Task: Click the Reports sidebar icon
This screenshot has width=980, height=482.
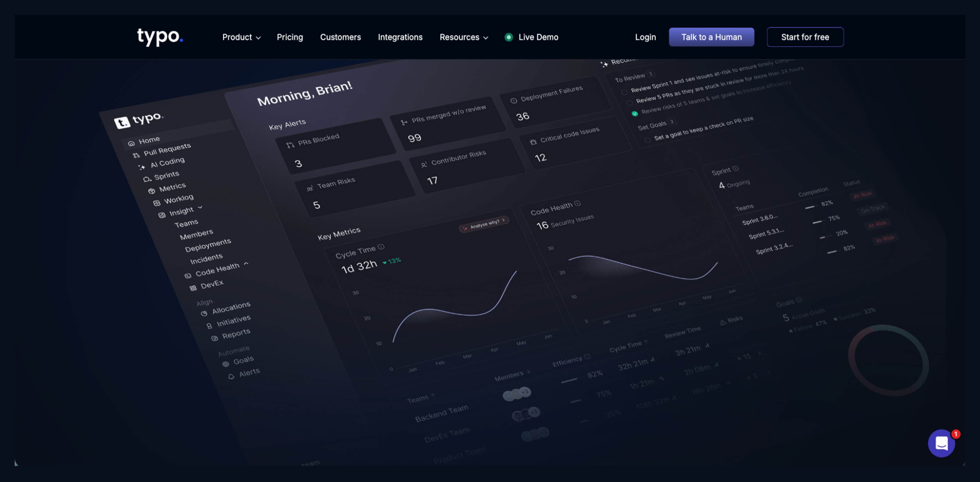Action: click(215, 338)
